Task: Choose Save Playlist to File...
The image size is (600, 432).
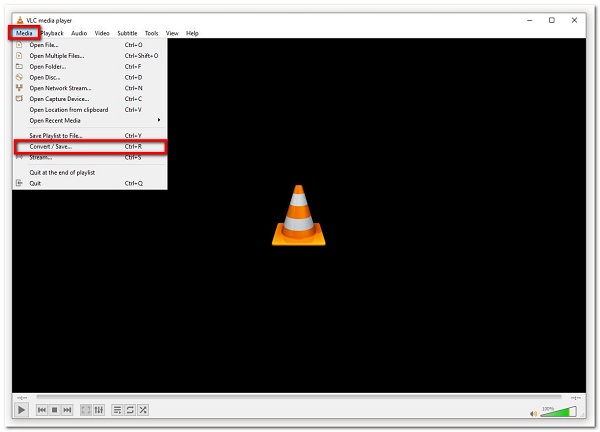Action: pyautogui.click(x=90, y=135)
